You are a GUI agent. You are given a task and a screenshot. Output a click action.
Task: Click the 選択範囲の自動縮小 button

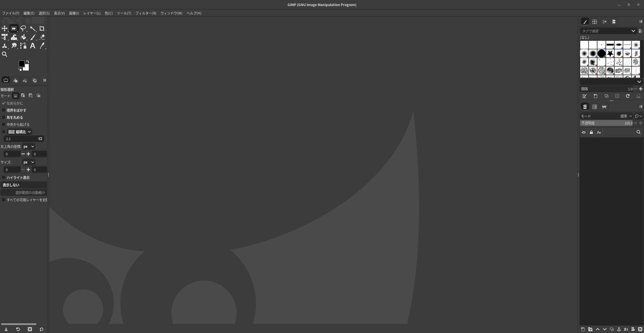24,193
